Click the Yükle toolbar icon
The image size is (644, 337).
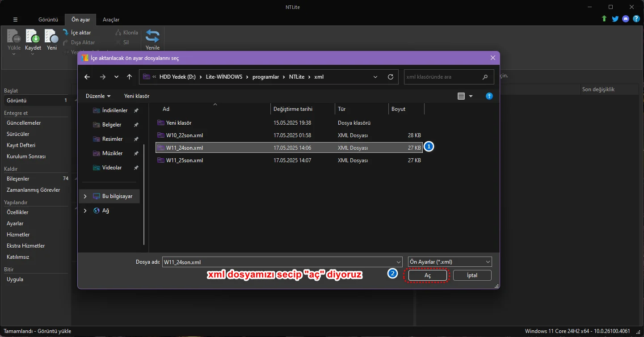(14, 37)
